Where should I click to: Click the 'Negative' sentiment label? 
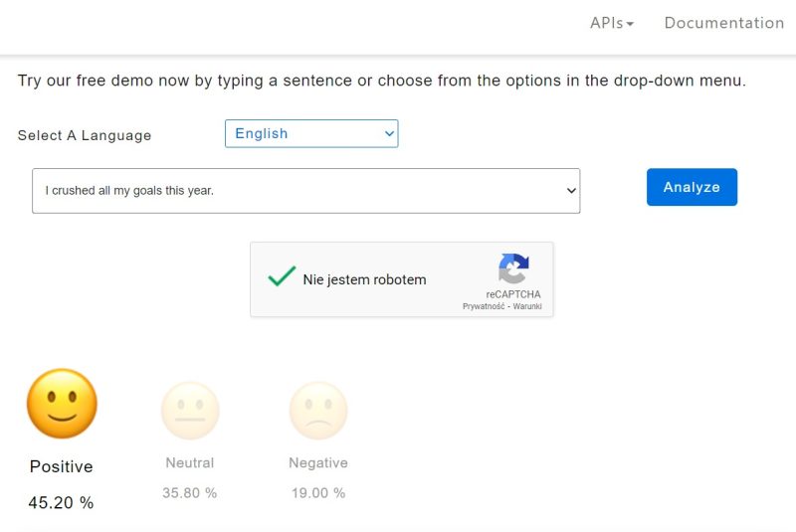[x=318, y=462]
